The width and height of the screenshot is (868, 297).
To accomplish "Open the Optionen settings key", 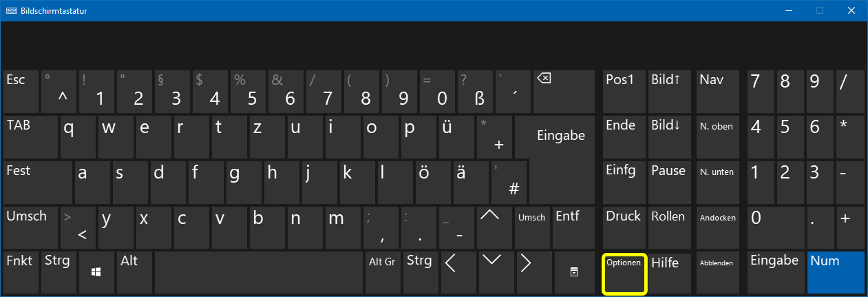I will point(624,274).
